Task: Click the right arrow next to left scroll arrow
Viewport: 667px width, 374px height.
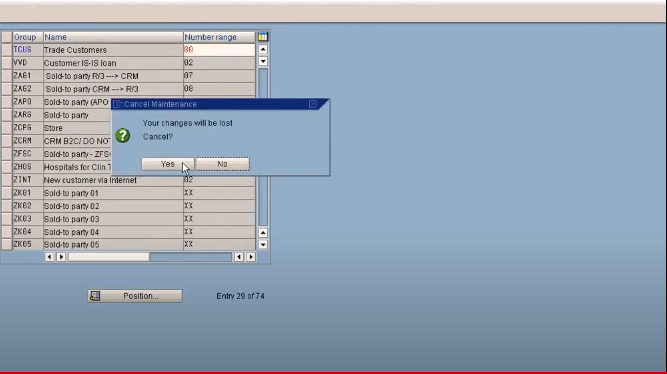Action: pos(61,257)
